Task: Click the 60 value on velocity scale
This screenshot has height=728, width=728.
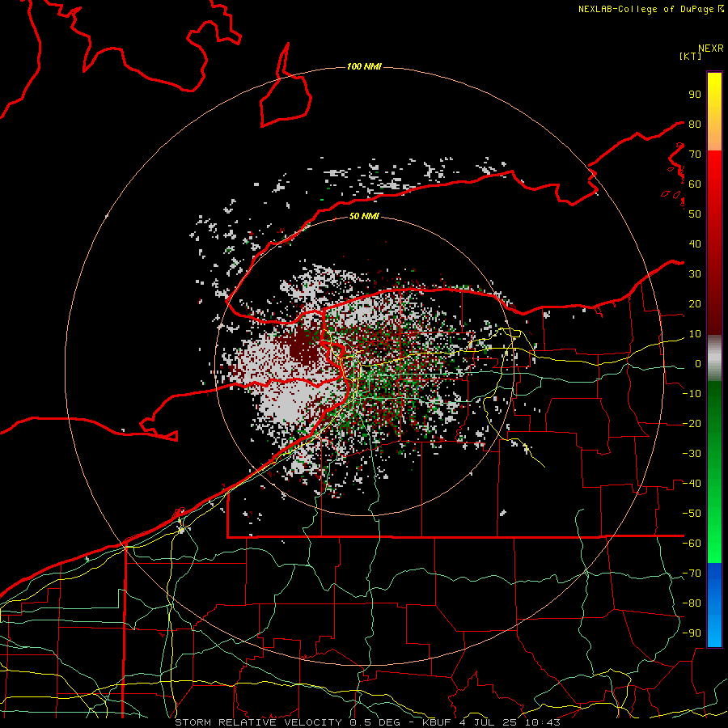Action: tap(695, 184)
